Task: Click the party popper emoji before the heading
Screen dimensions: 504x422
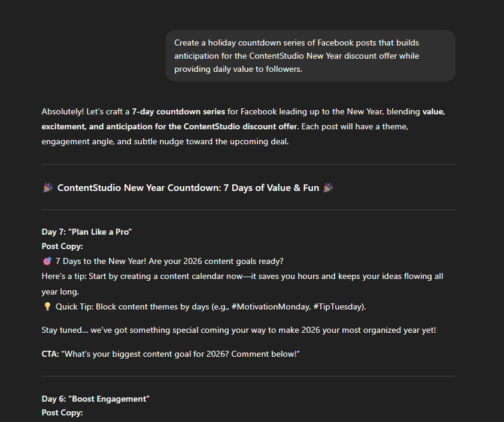Action: tap(48, 188)
